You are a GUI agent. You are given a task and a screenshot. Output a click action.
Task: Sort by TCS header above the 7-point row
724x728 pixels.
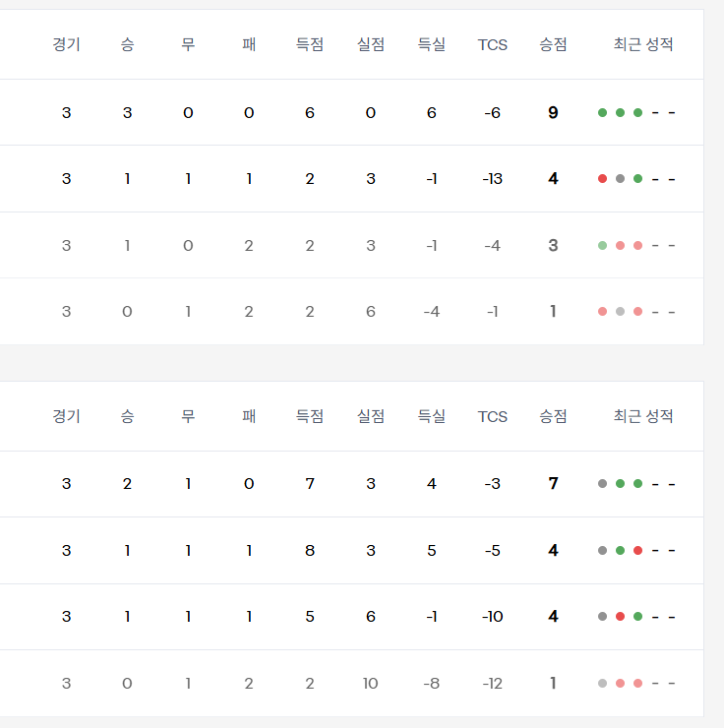click(493, 416)
